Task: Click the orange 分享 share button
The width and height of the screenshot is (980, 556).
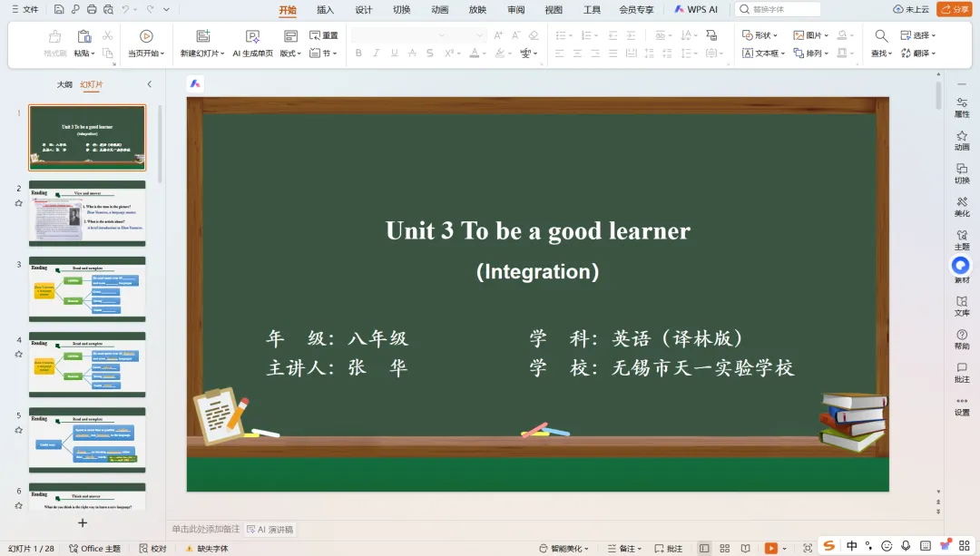Action: (x=953, y=9)
